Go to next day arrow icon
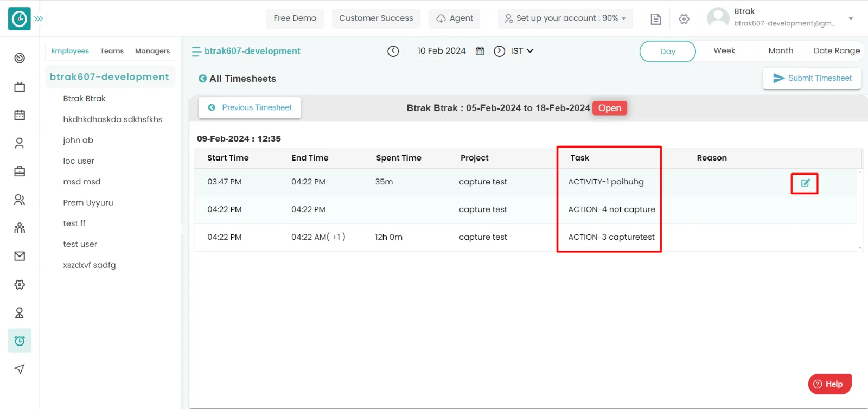Viewport: 868px width, 409px height. [499, 51]
